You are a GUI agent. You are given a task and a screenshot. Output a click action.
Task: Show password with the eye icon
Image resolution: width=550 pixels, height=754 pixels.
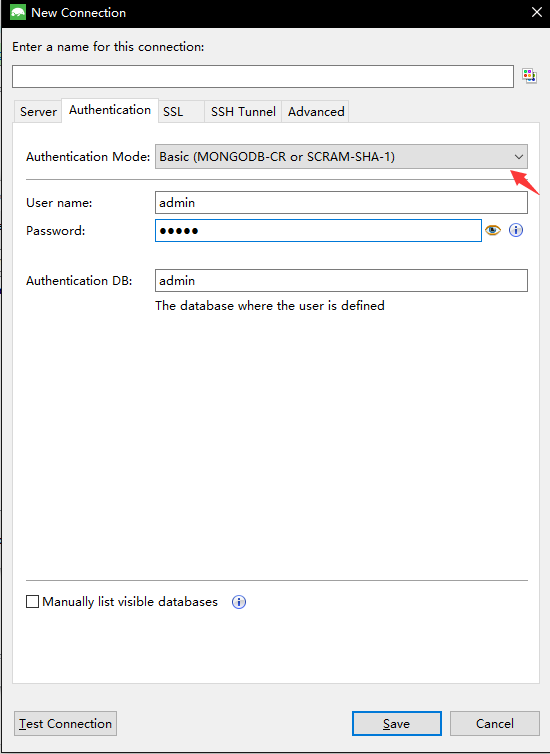[493, 230]
